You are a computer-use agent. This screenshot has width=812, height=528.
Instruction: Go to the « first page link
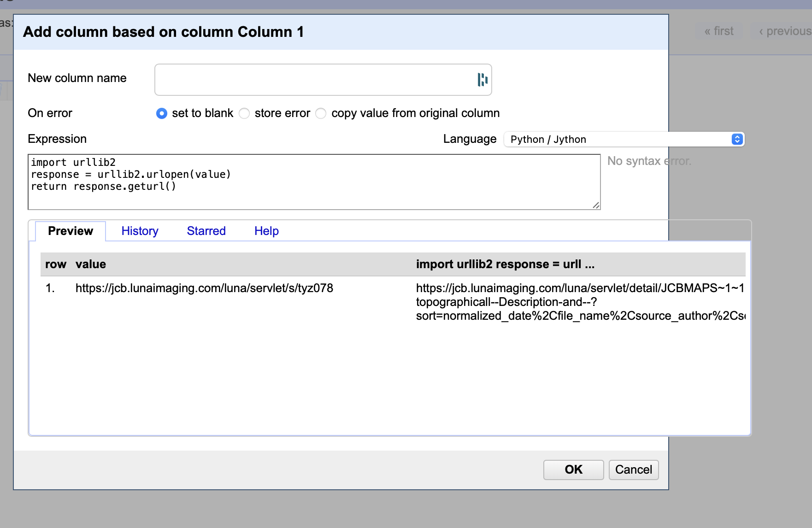[x=719, y=31]
